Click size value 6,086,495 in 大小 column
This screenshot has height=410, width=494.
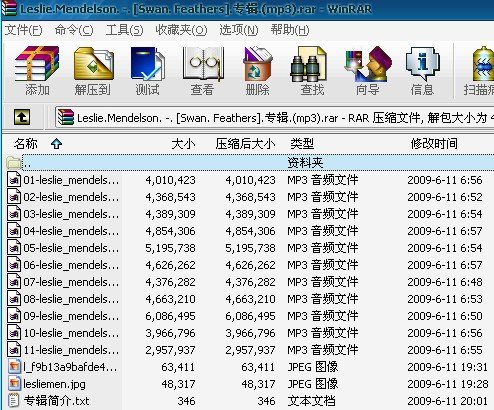pos(170,316)
